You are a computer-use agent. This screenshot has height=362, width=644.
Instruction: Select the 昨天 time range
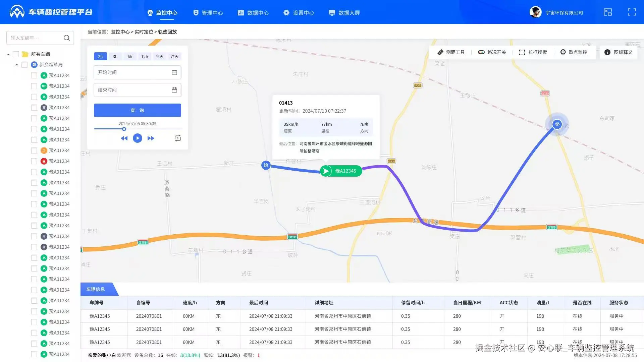click(x=174, y=57)
